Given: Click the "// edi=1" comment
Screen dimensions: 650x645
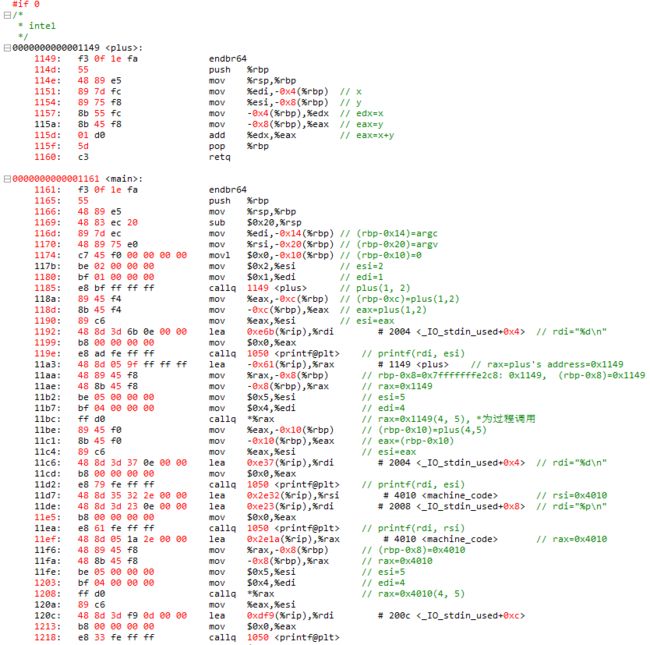Looking at the screenshot, I should click(361, 277).
